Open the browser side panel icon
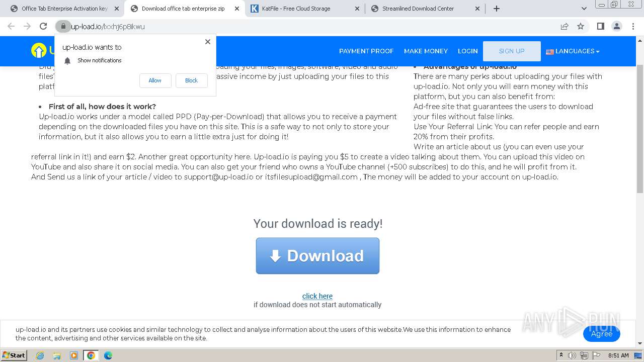Image resolution: width=644 pixels, height=362 pixels. 600,26
